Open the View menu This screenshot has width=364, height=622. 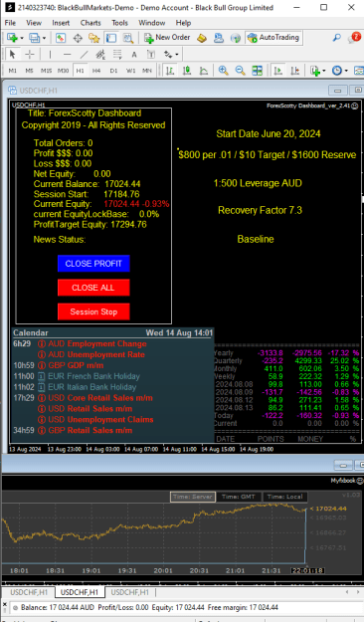click(x=34, y=23)
